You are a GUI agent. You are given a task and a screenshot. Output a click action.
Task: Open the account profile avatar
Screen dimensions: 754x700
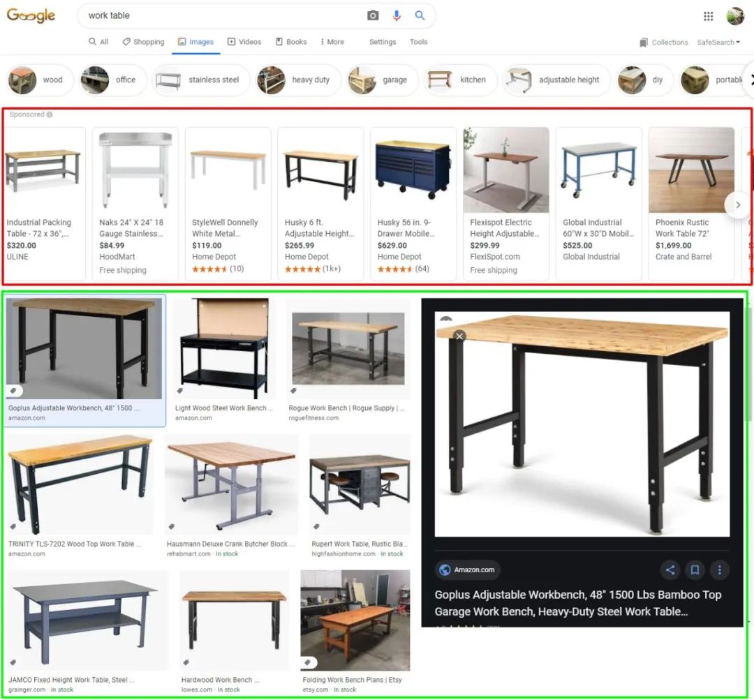click(x=735, y=16)
